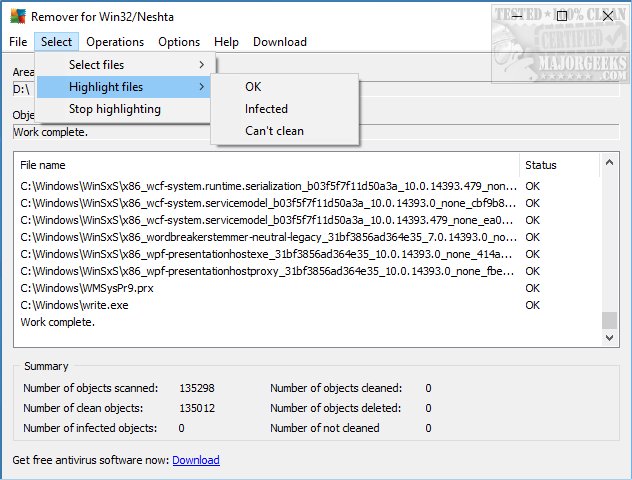This screenshot has height=480, width=632.
Task: Click the Download antivirus link
Action: coord(196,460)
